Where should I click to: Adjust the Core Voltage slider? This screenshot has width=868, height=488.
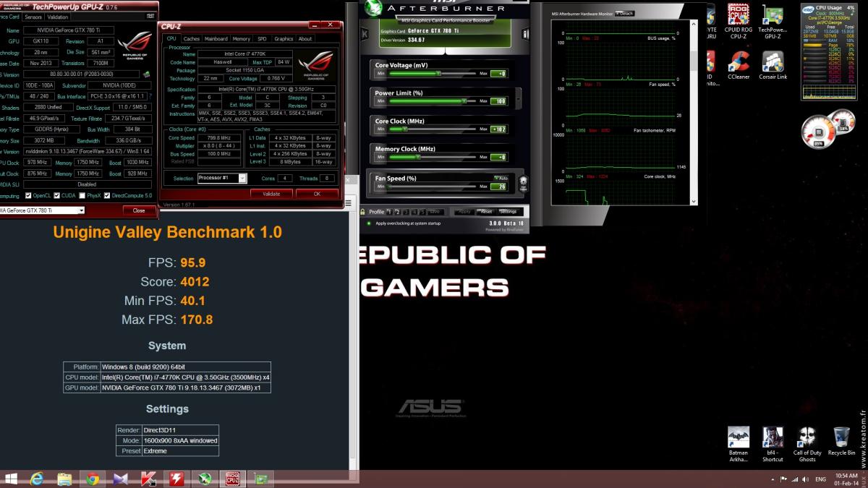tap(433, 74)
